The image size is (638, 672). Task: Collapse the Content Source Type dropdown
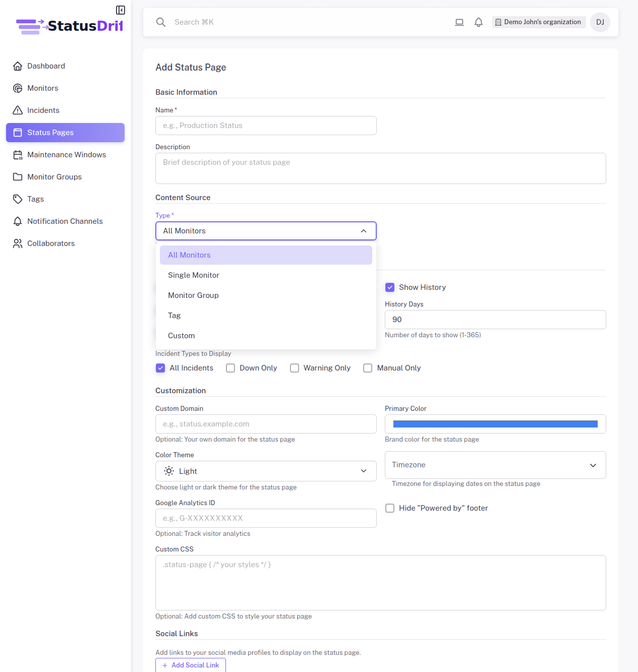point(363,230)
